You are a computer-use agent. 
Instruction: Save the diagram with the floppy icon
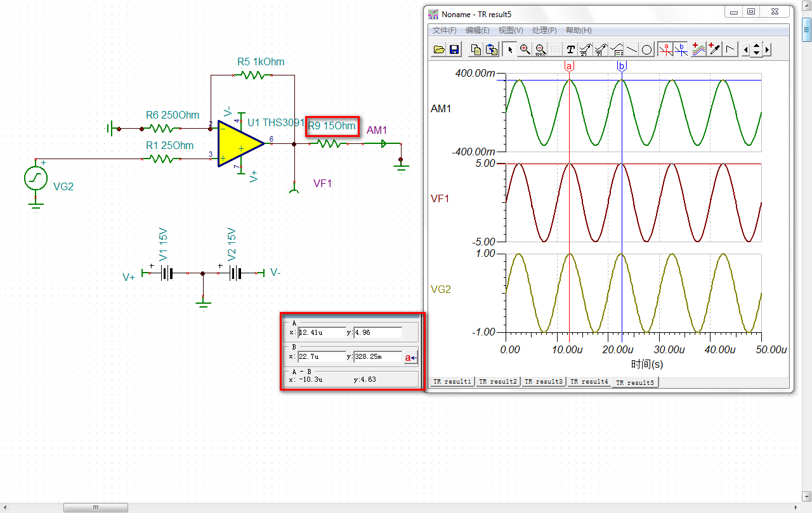tap(454, 49)
